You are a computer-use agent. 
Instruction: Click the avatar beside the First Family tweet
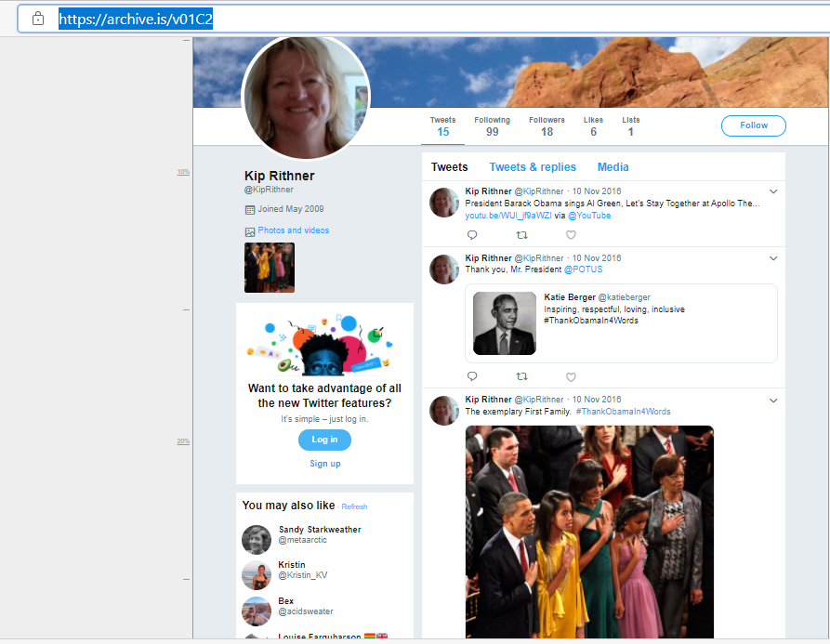click(444, 411)
